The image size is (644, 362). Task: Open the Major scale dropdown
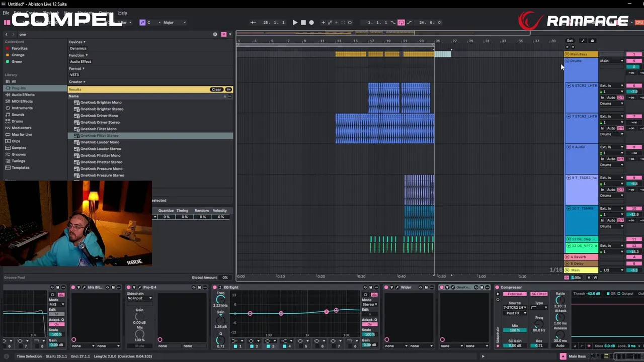point(174,23)
